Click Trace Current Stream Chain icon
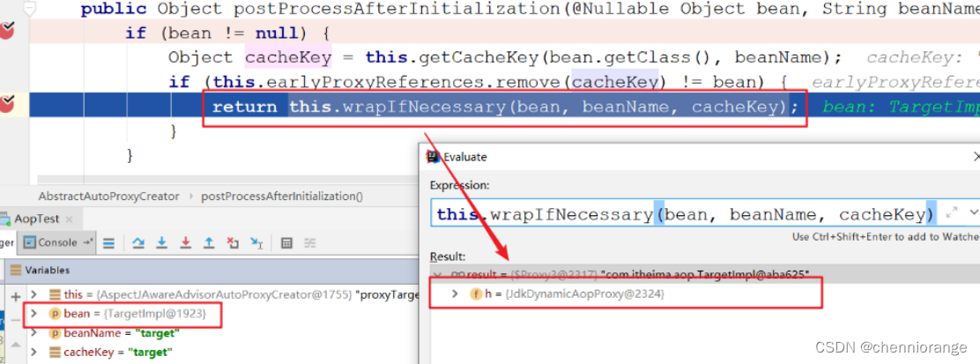 click(x=310, y=243)
